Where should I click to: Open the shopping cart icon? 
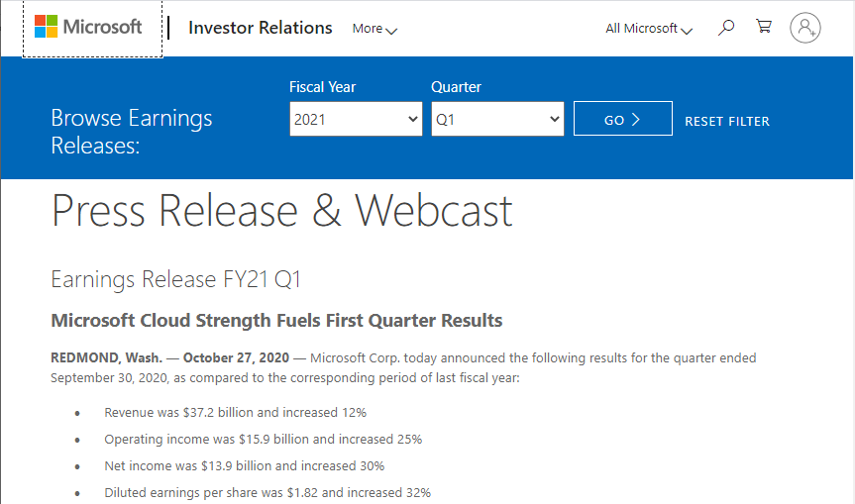coord(764,28)
